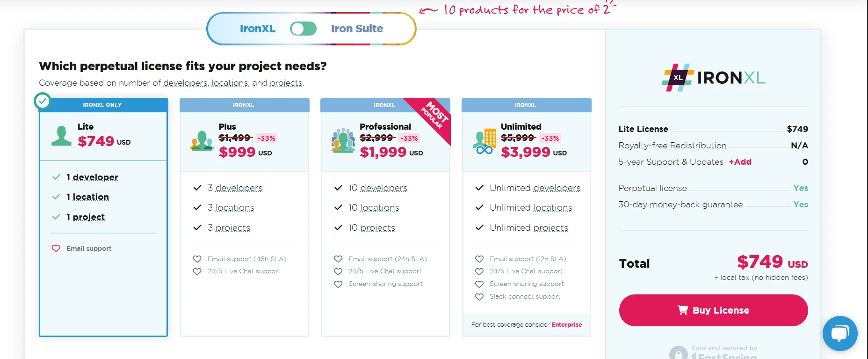Viewport: 868px width, 359px height.
Task: Click the Professional $1,999 price
Action: click(383, 152)
